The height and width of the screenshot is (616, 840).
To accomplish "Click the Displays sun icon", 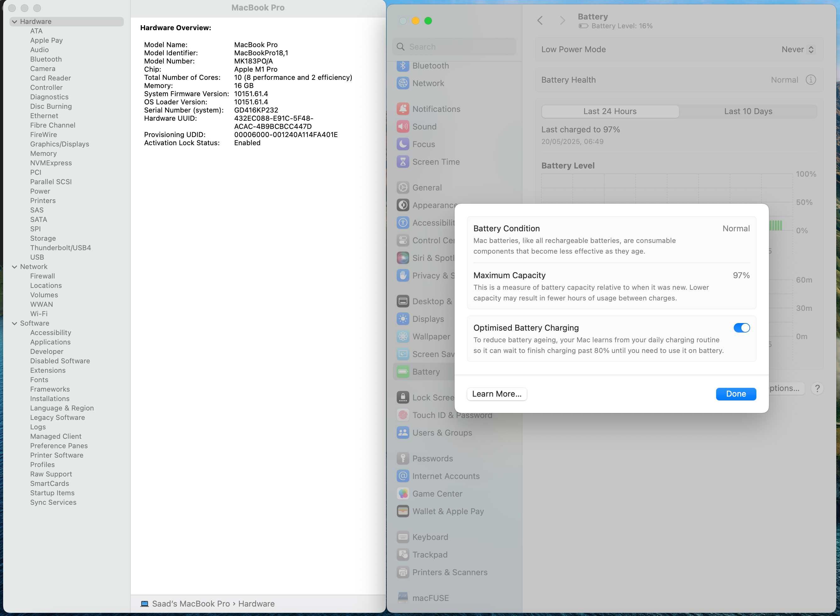I will (x=403, y=319).
